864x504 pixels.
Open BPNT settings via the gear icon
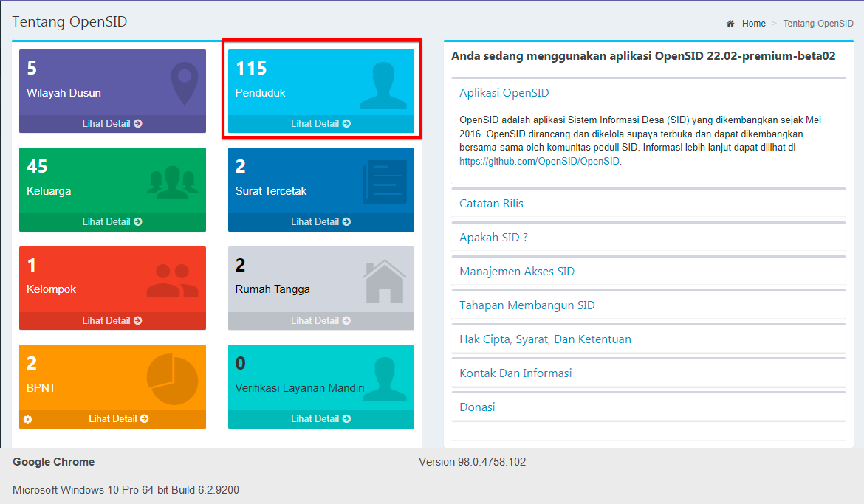click(27, 419)
